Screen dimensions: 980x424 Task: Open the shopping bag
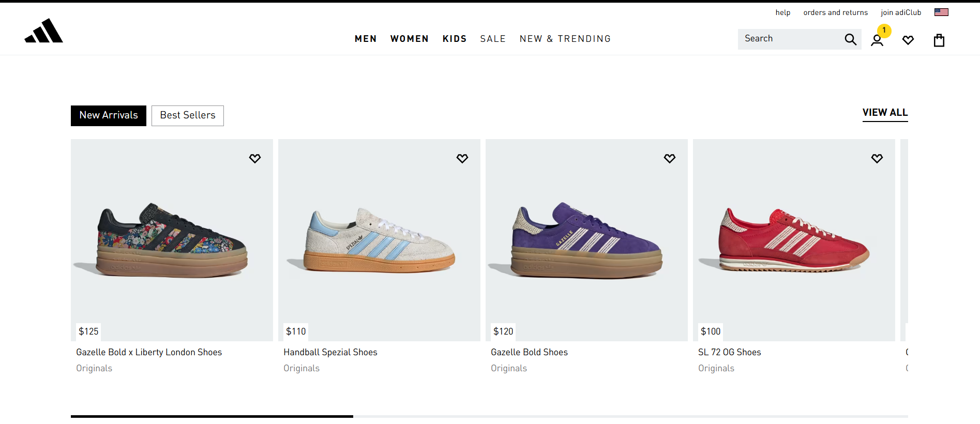tap(939, 40)
